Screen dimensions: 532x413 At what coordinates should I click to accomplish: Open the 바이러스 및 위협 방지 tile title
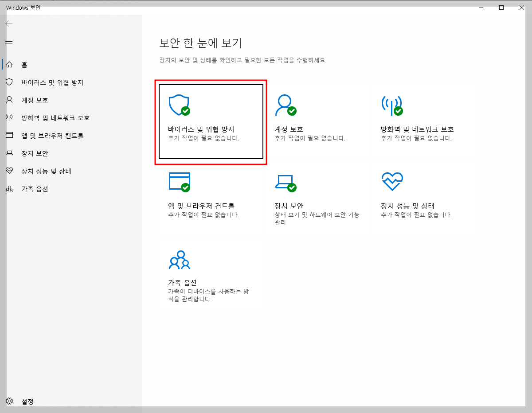pyautogui.click(x=201, y=129)
